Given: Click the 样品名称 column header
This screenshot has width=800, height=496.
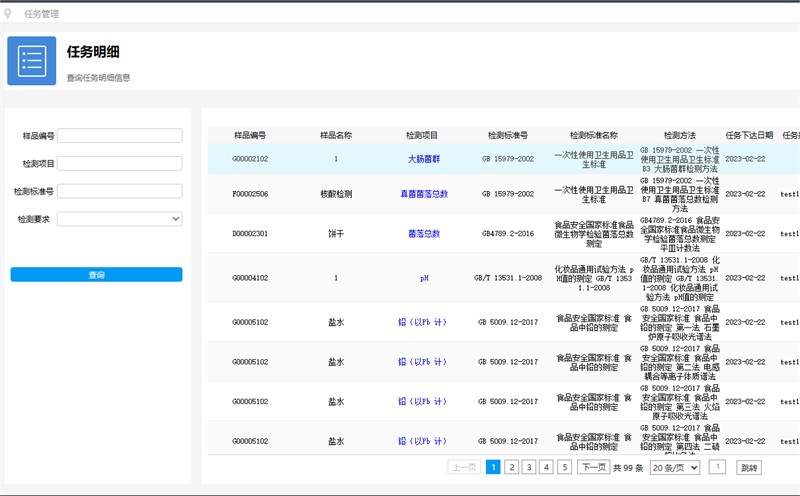Looking at the screenshot, I should [x=336, y=135].
